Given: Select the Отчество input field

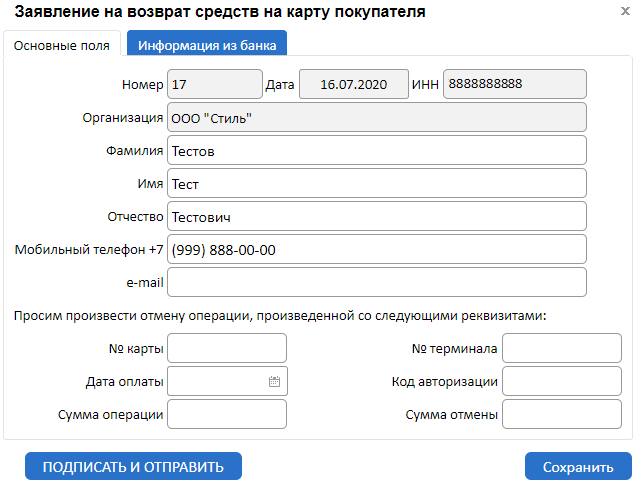Looking at the screenshot, I should [x=376, y=217].
